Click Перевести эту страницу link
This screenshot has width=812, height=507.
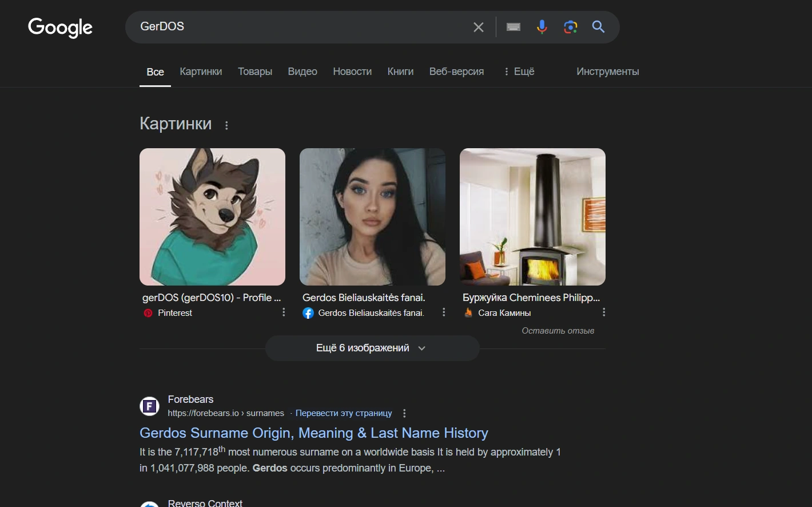pyautogui.click(x=344, y=413)
